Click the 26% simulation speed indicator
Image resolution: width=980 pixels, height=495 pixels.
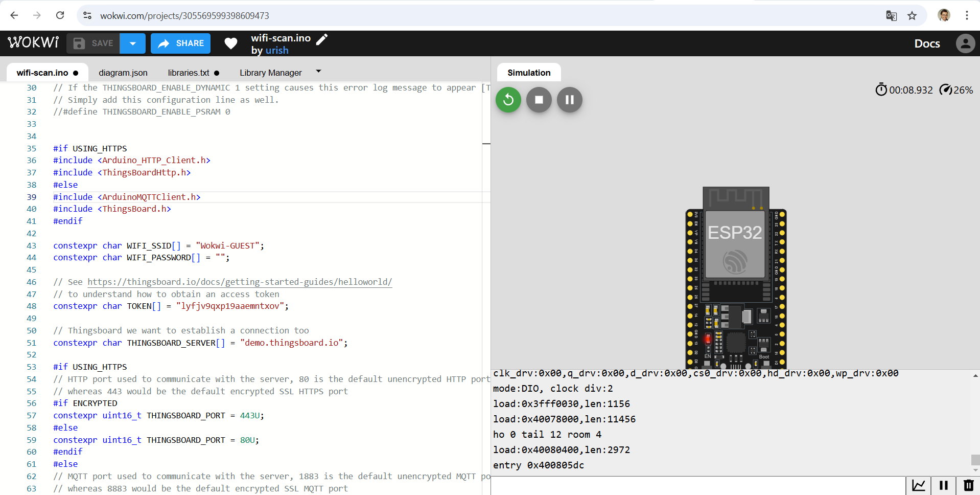point(956,90)
